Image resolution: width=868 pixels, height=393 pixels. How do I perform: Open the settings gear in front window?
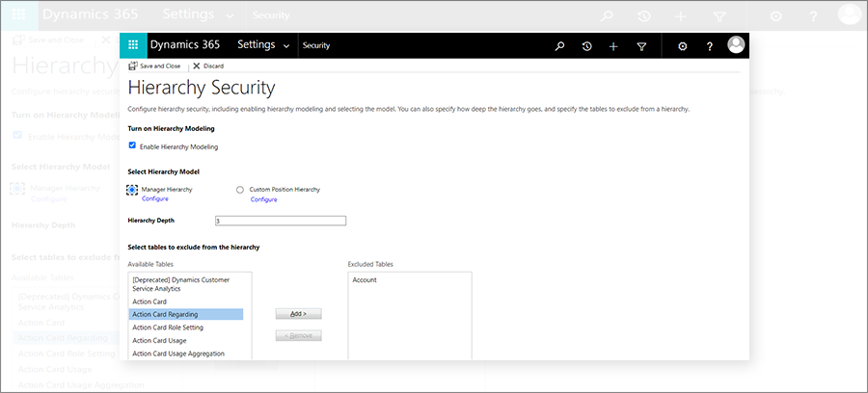point(683,46)
